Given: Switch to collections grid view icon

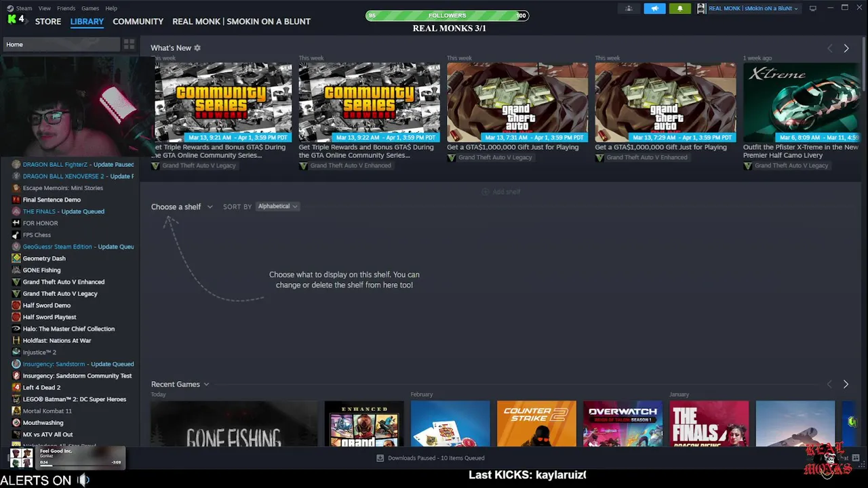Looking at the screenshot, I should pos(129,44).
